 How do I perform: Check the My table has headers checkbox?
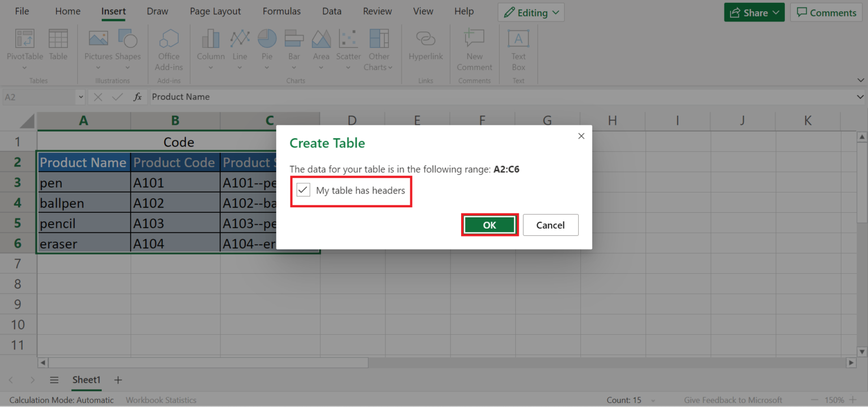tap(303, 190)
